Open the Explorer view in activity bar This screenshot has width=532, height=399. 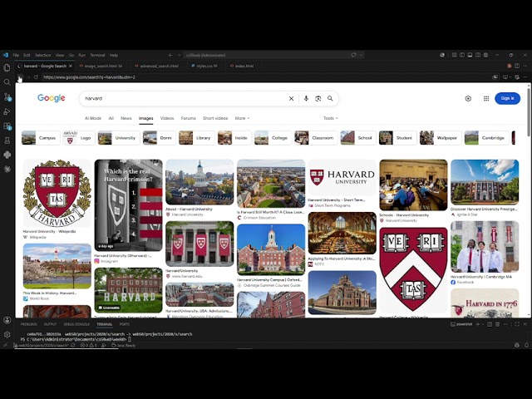[7, 68]
